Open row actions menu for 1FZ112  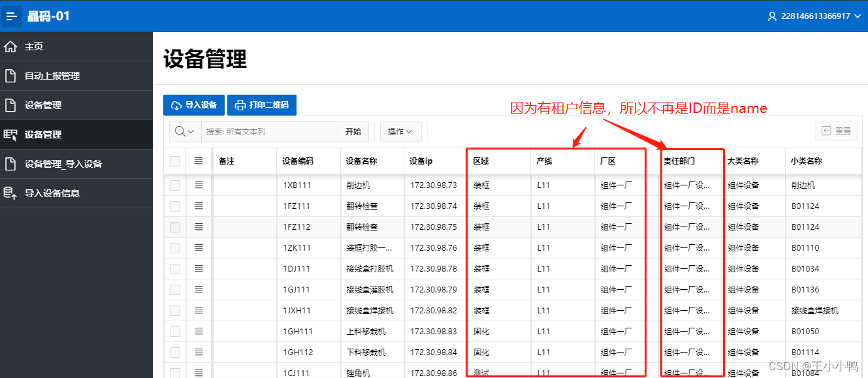point(199,227)
